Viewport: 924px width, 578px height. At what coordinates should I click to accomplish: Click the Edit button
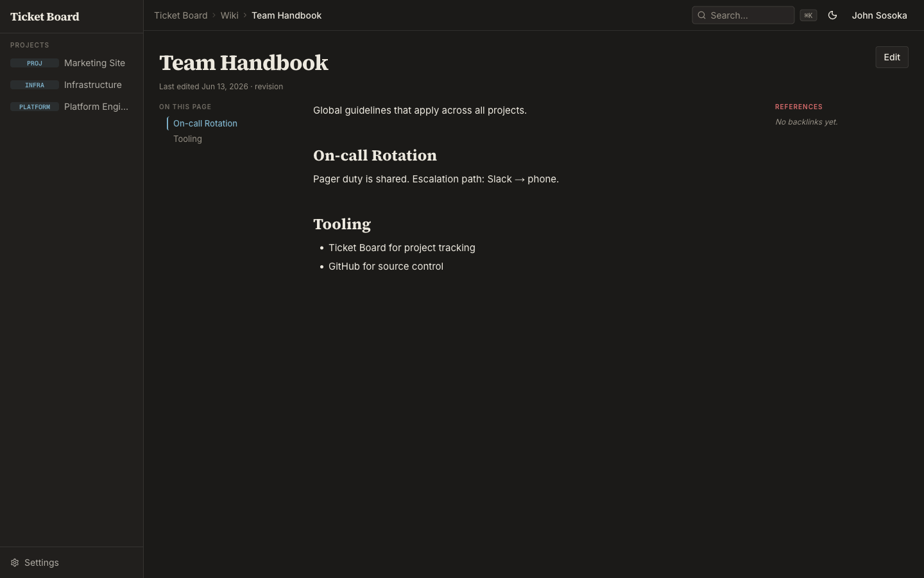[x=892, y=57]
